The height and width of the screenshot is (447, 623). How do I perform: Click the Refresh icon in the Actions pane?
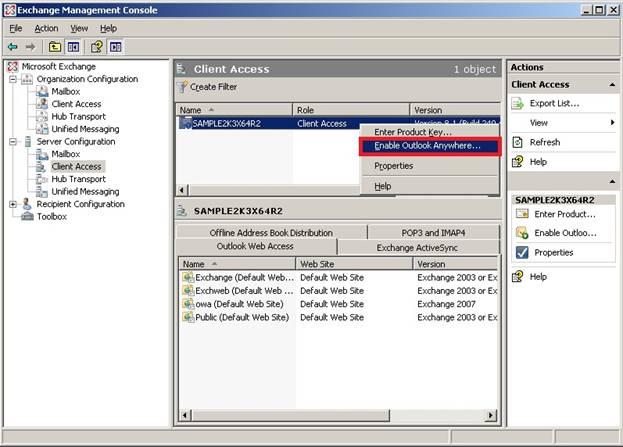click(x=520, y=142)
